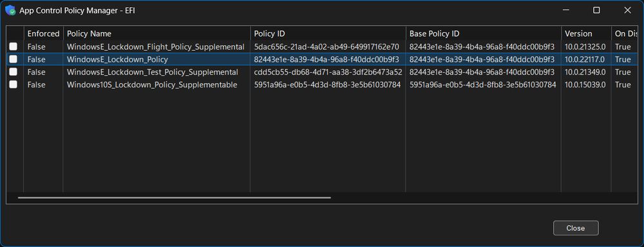The height and width of the screenshot is (247, 644).
Task: Click the Base Policy ID column header
Action: (484, 33)
